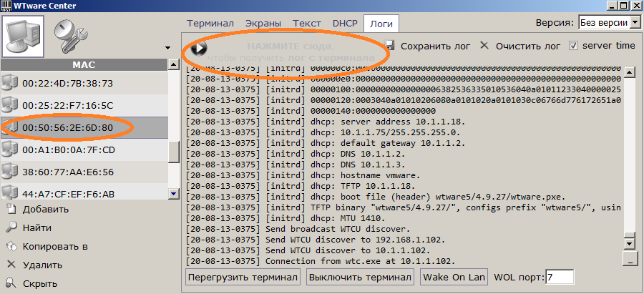The height and width of the screenshot is (294, 644).
Task: Toggle the server time checkbox
Action: point(573,45)
